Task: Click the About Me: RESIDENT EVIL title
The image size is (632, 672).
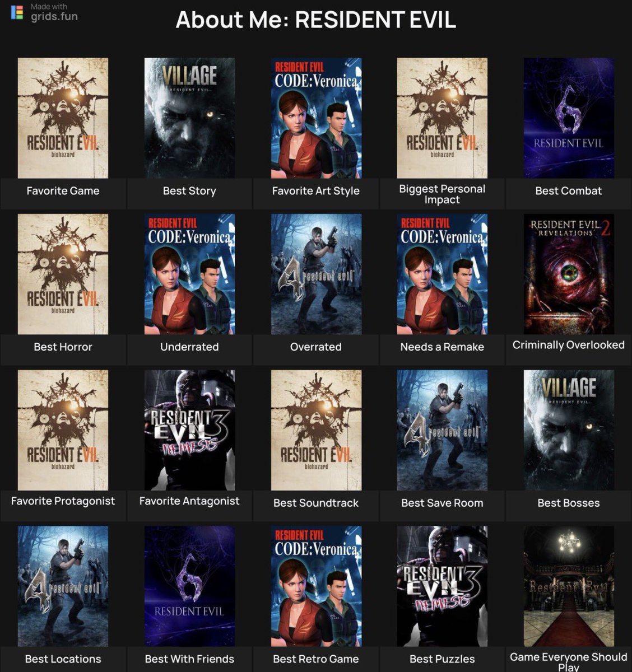Action: (x=316, y=20)
